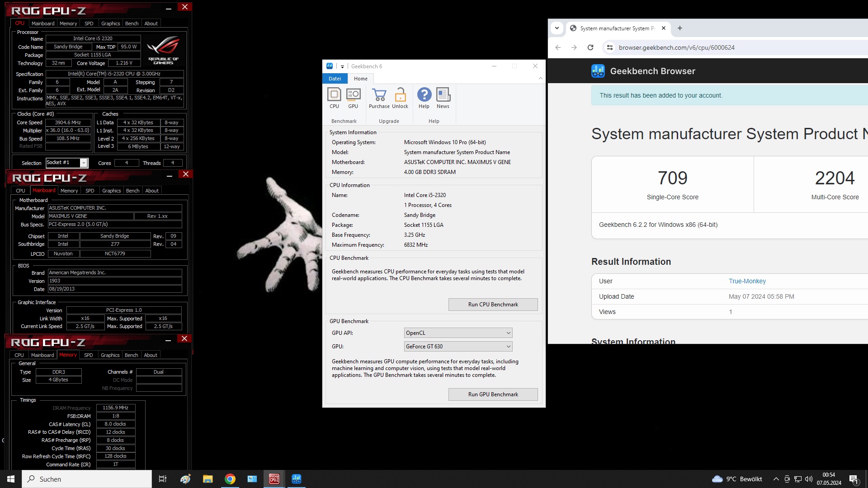The image size is (868, 488).
Task: Open volume control in system tray
Action: tap(809, 479)
